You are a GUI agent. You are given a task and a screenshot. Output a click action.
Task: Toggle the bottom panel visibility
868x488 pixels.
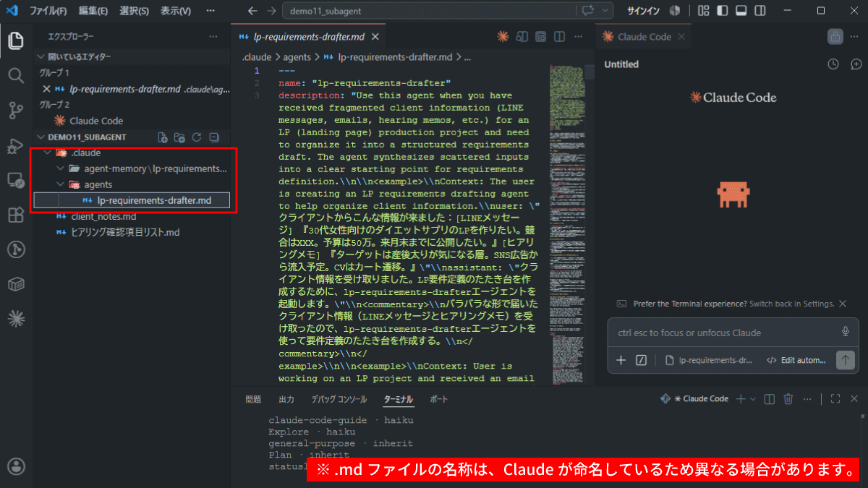741,11
